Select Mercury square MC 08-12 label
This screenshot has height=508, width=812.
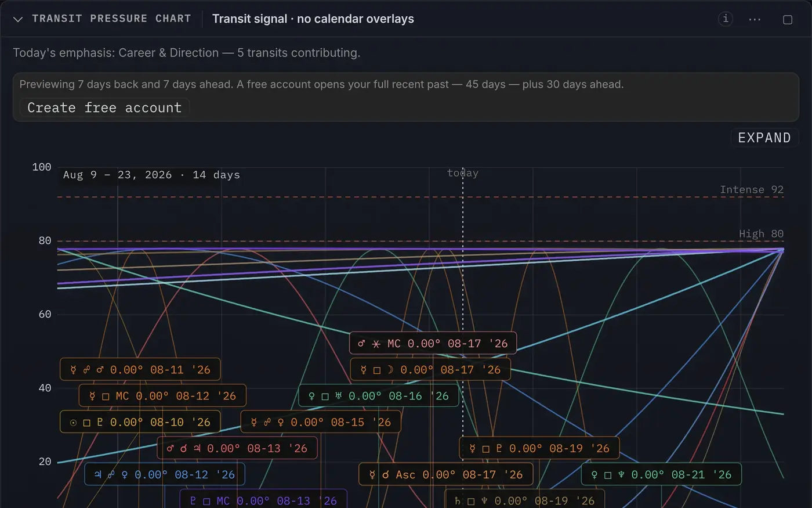click(162, 395)
